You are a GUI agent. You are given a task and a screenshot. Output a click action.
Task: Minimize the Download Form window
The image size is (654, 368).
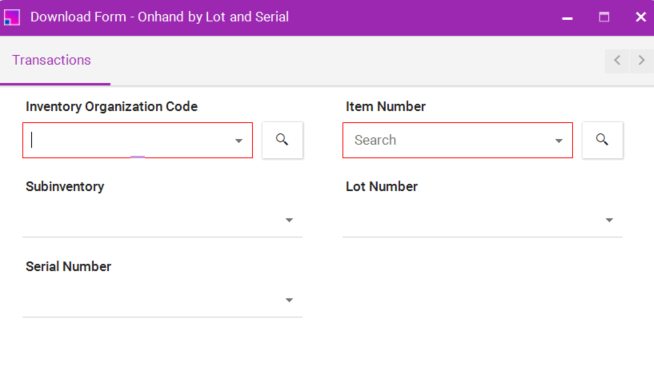point(567,18)
